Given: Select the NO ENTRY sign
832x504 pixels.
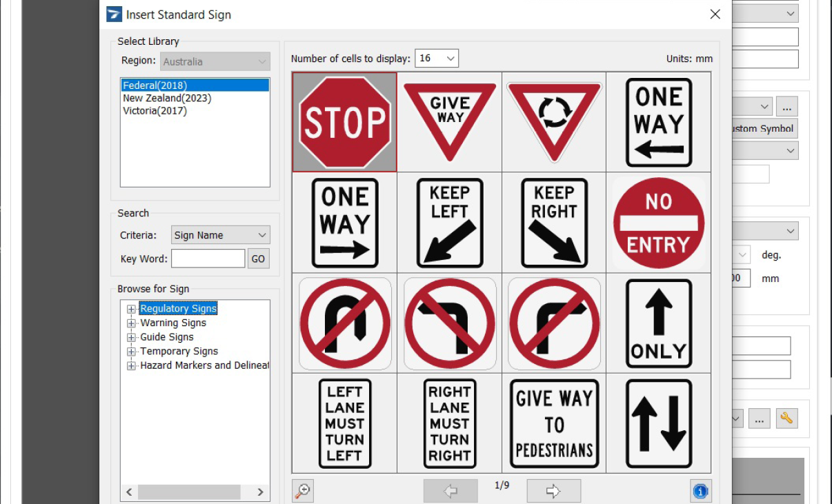Looking at the screenshot, I should pyautogui.click(x=658, y=222).
